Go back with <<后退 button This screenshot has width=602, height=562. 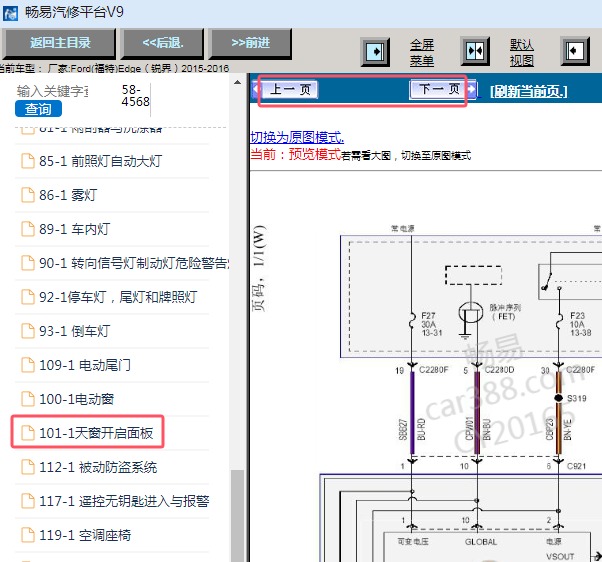click(x=163, y=43)
